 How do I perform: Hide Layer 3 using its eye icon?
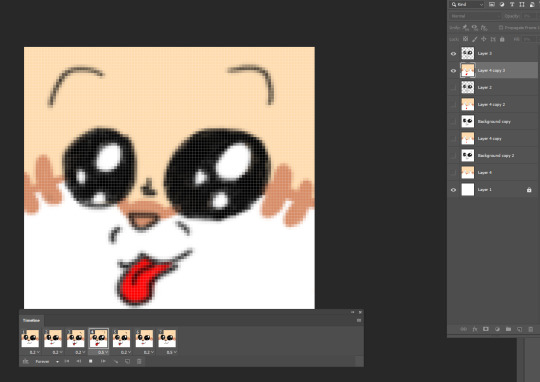(x=453, y=54)
